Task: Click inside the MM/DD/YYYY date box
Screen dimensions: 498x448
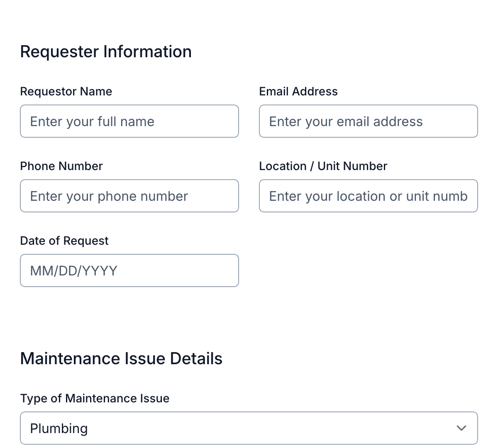Action: click(x=129, y=270)
